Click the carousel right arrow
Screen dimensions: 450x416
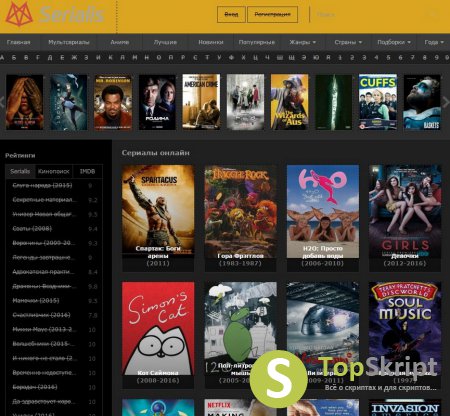(x=446, y=102)
